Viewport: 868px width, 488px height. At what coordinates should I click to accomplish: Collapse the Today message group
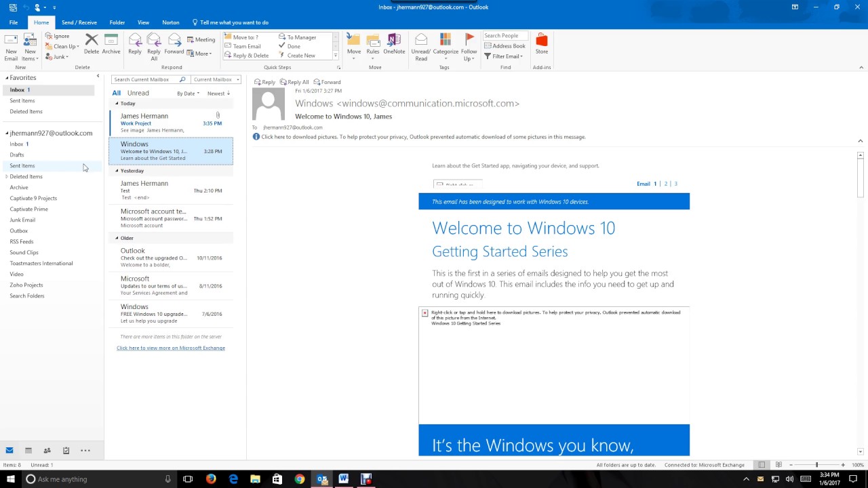pos(117,104)
